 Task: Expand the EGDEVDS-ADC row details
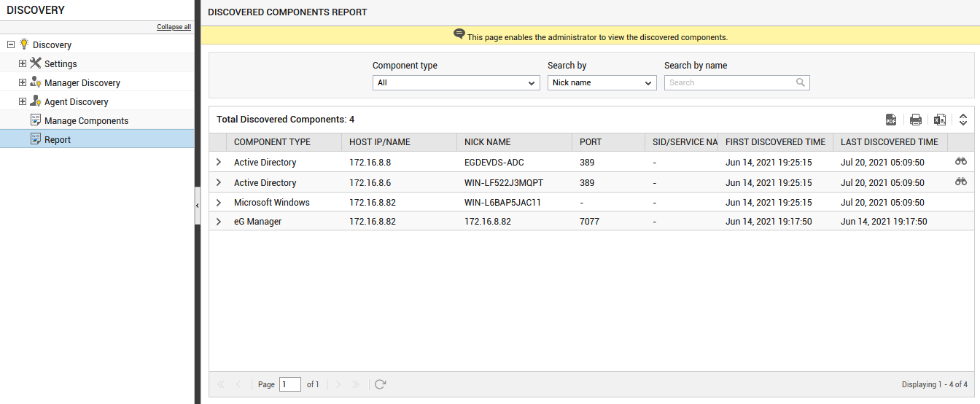click(218, 162)
